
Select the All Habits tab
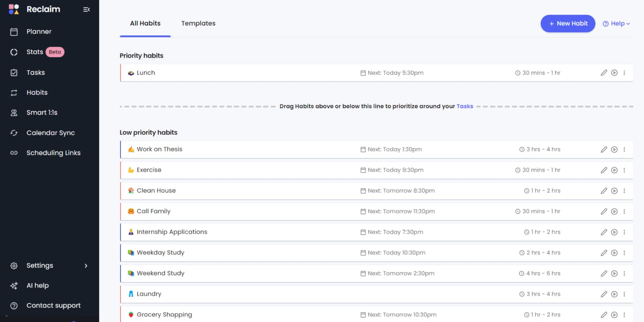pyautogui.click(x=145, y=24)
